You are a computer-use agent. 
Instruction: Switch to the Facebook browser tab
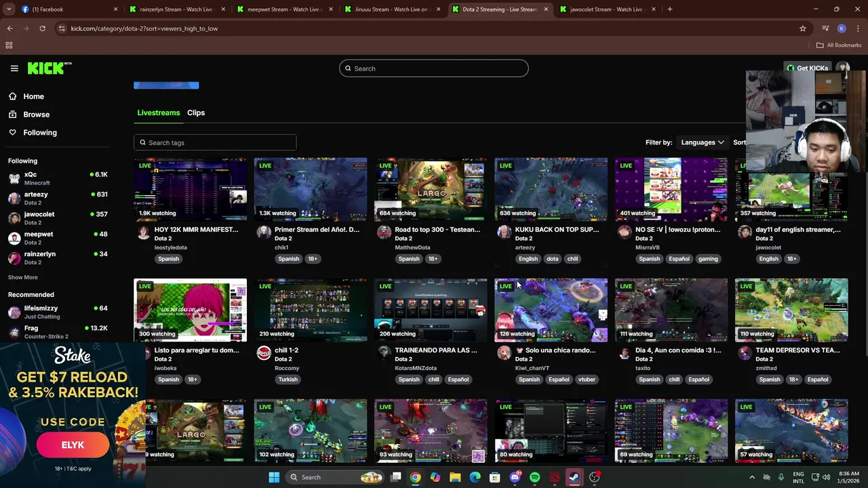pyautogui.click(x=68, y=9)
